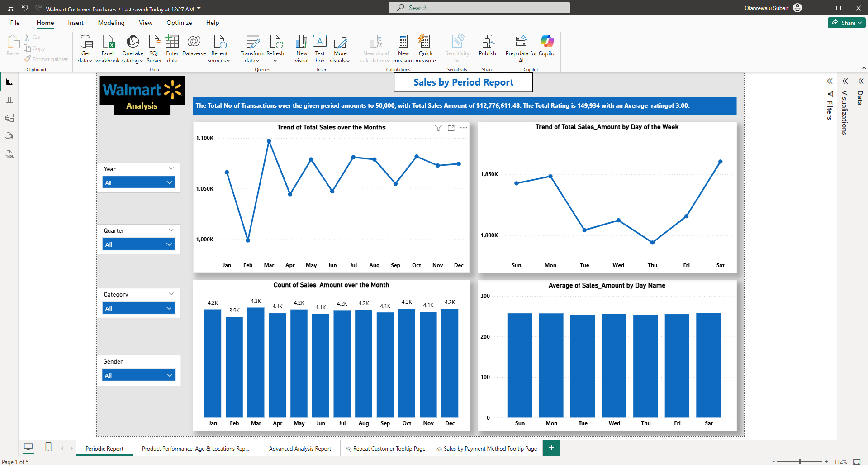This screenshot has width=868, height=465.
Task: Open the Modeling ribbon tab
Action: tap(111, 23)
